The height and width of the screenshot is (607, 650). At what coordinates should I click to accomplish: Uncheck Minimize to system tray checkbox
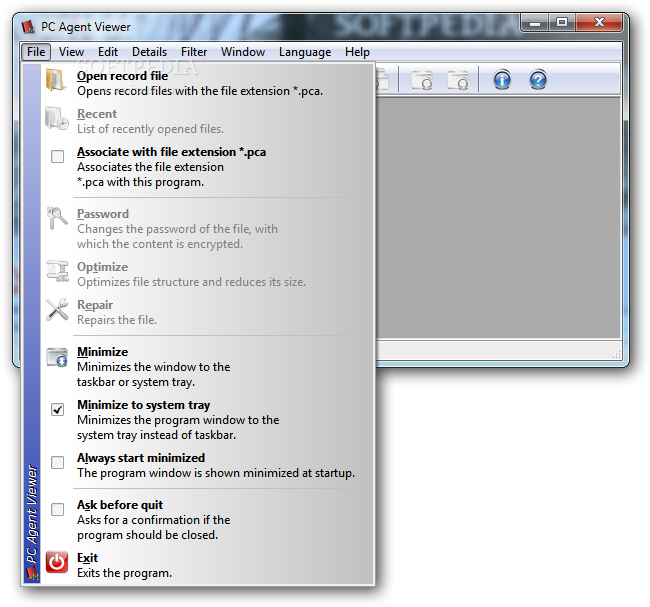(57, 409)
